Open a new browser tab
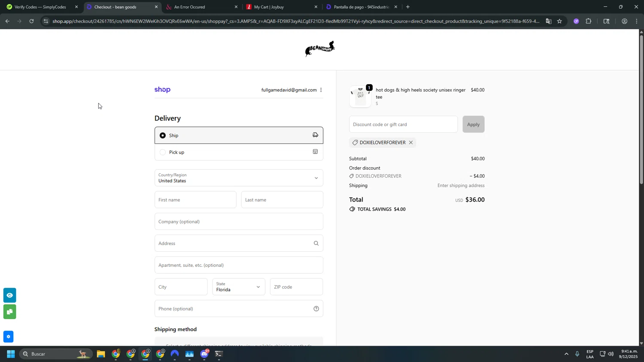The height and width of the screenshot is (362, 644). 407,7
